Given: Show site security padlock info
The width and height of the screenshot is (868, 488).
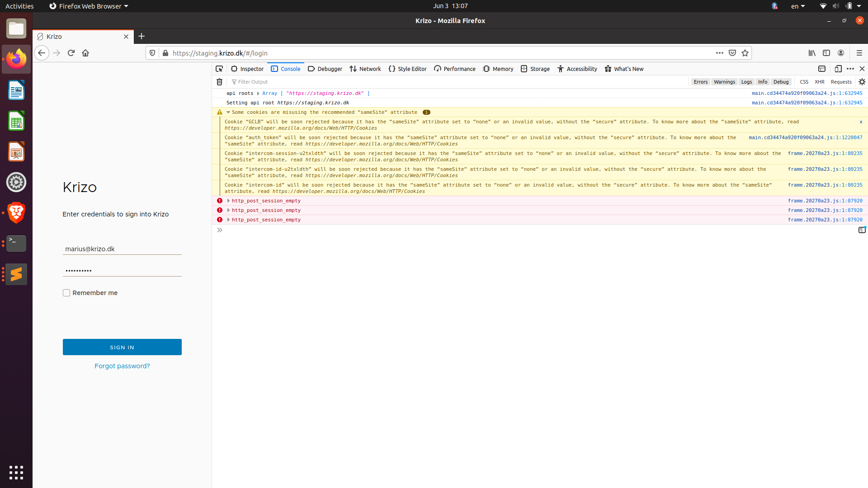Looking at the screenshot, I should [165, 53].
